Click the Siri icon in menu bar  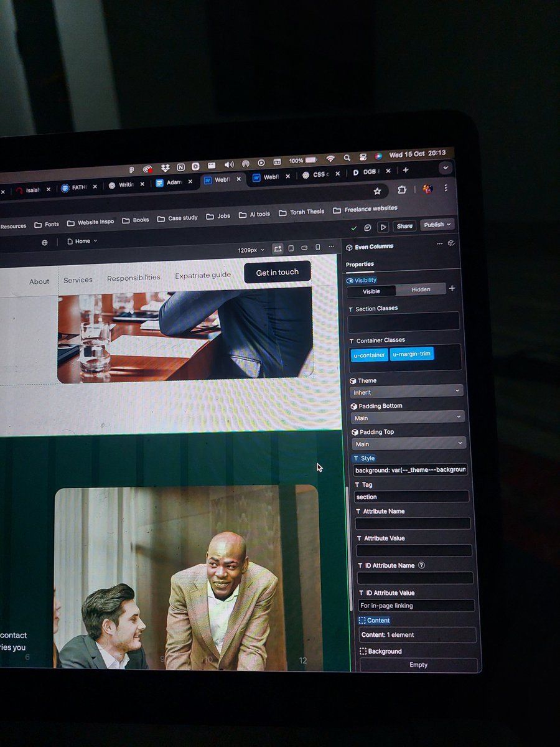(x=378, y=156)
